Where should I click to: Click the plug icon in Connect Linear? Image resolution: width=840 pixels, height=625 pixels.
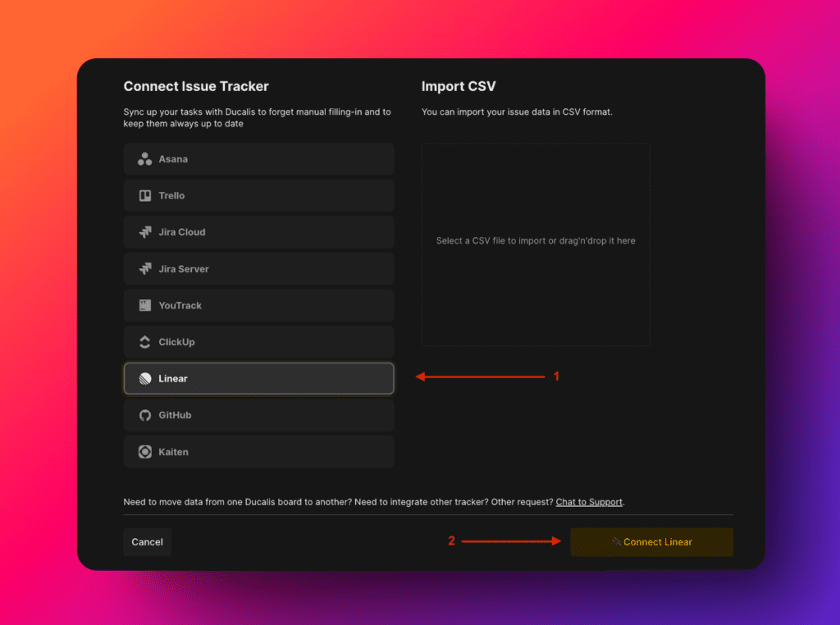pos(616,542)
